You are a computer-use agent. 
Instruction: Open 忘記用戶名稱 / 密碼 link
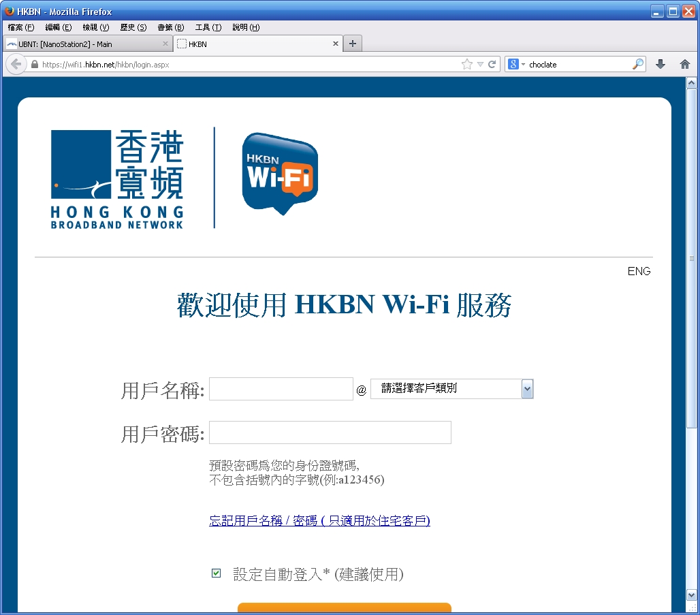point(319,520)
